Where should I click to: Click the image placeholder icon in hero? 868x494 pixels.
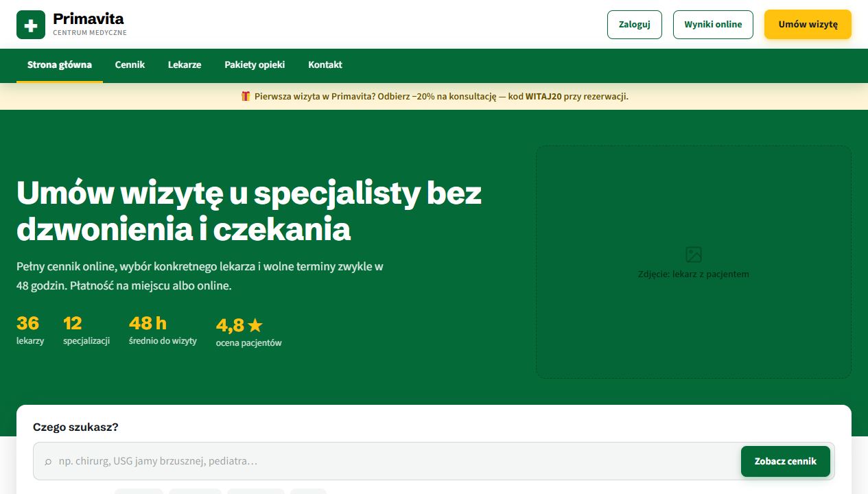(x=694, y=255)
